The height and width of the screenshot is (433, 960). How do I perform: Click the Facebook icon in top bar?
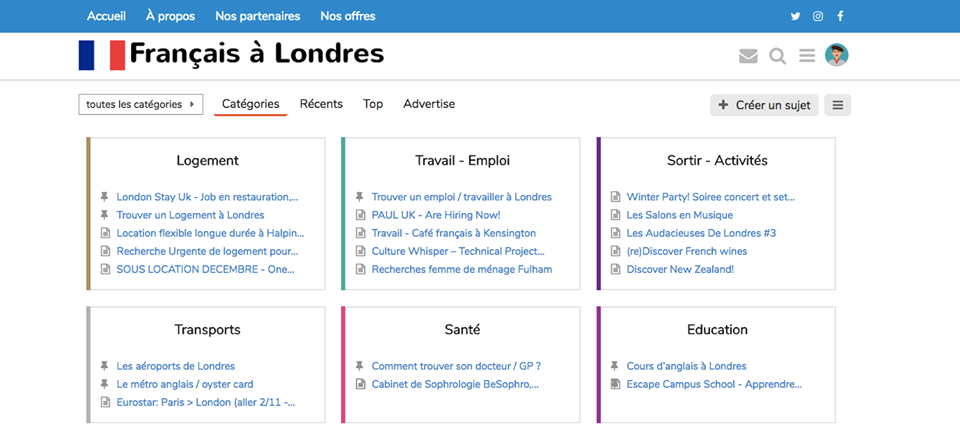click(x=841, y=17)
